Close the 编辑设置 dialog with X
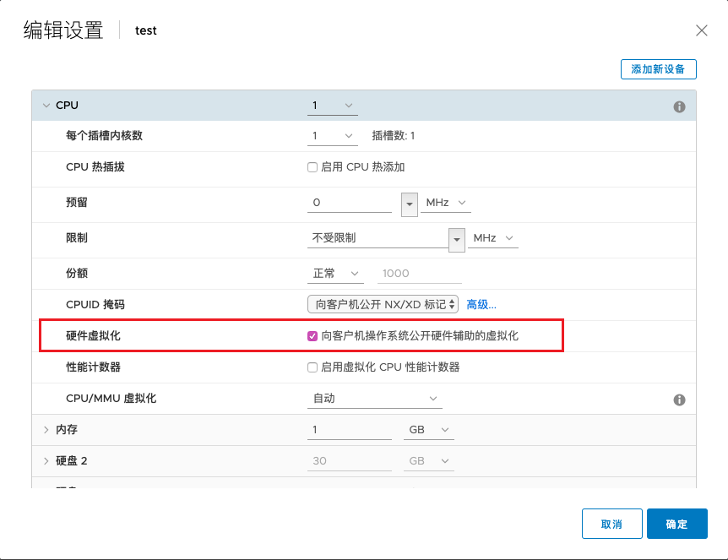 (x=701, y=31)
